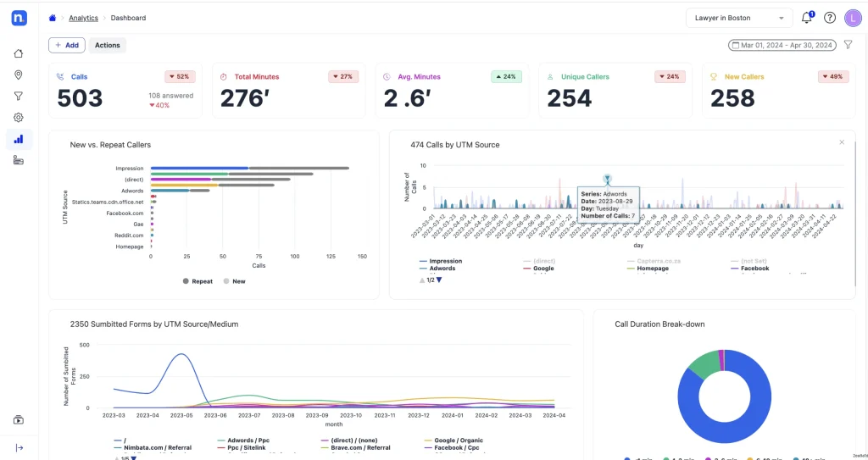Screen dimensions: 868x460
Task: Click the phone icon on Calls card
Action: tap(60, 77)
